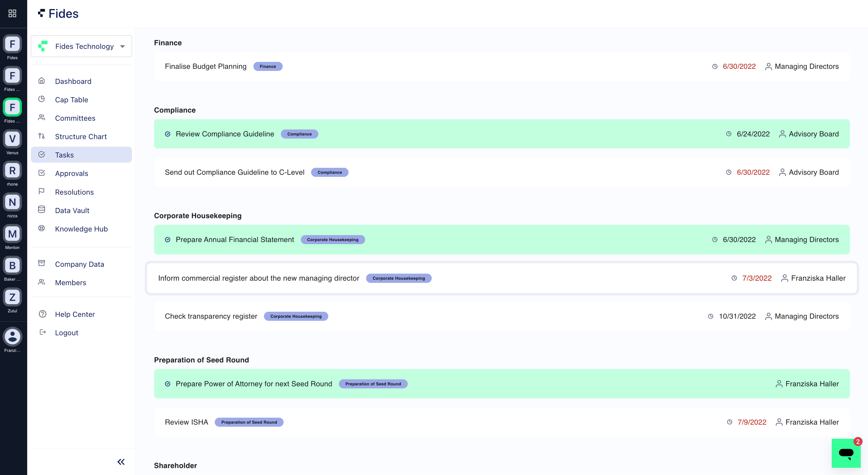The height and width of the screenshot is (475, 868).
Task: Click the Cap Table pie chart icon
Action: 41,99
